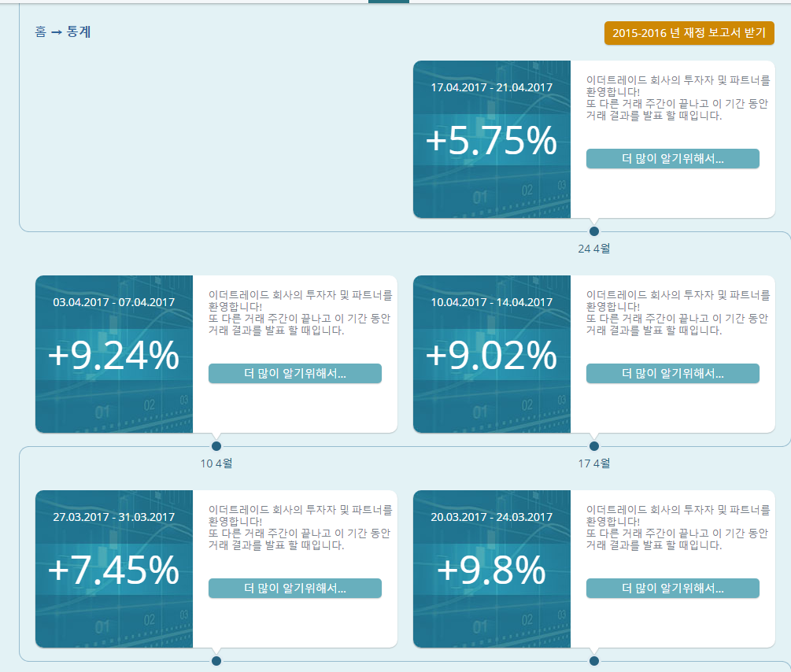Select the +7.45% result thumbnail

coord(113,568)
